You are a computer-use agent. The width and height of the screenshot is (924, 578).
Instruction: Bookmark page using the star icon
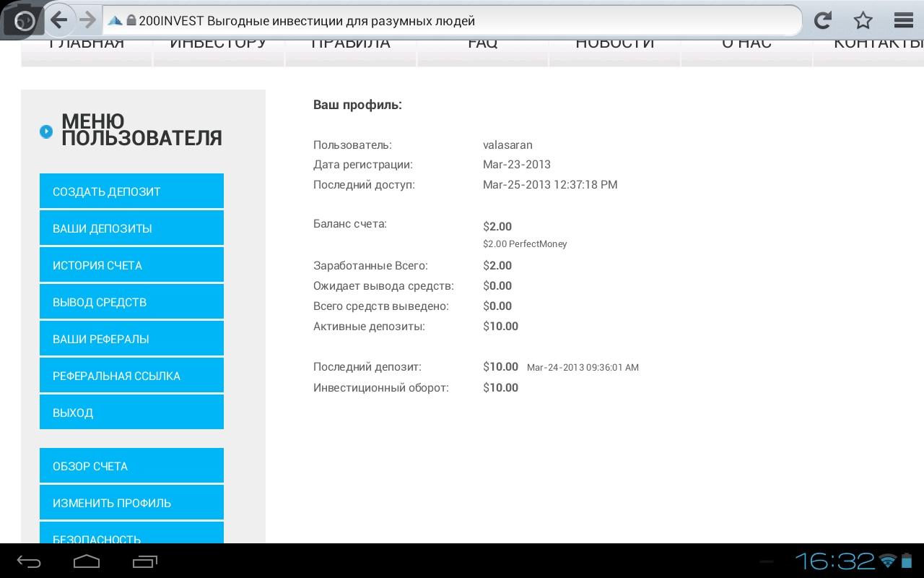[863, 20]
